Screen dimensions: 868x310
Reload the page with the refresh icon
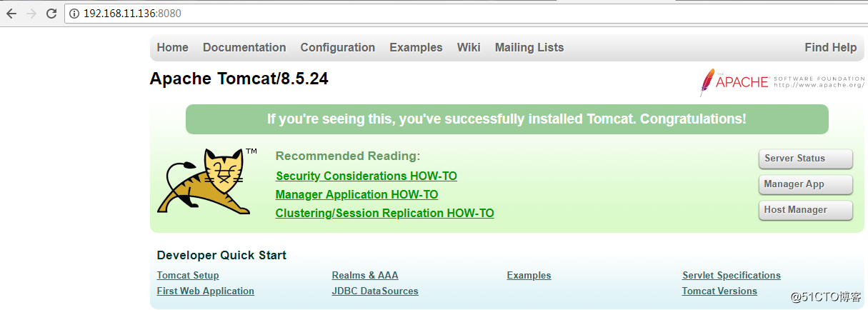click(51, 14)
